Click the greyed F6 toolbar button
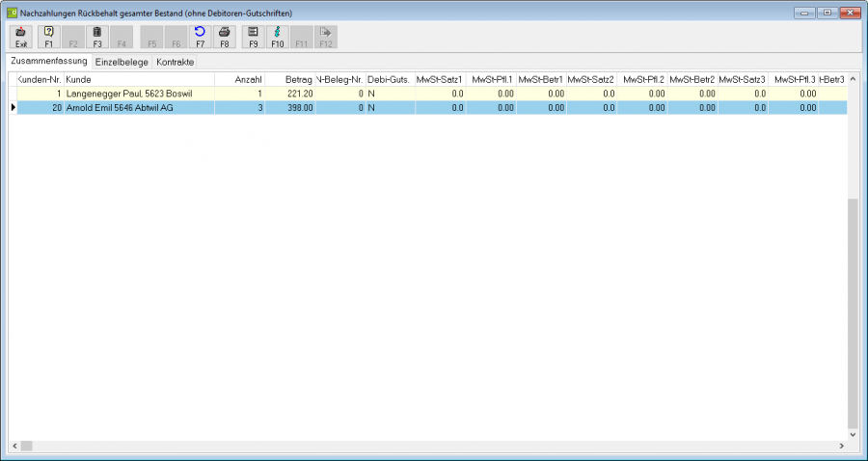868x461 pixels. tap(176, 37)
